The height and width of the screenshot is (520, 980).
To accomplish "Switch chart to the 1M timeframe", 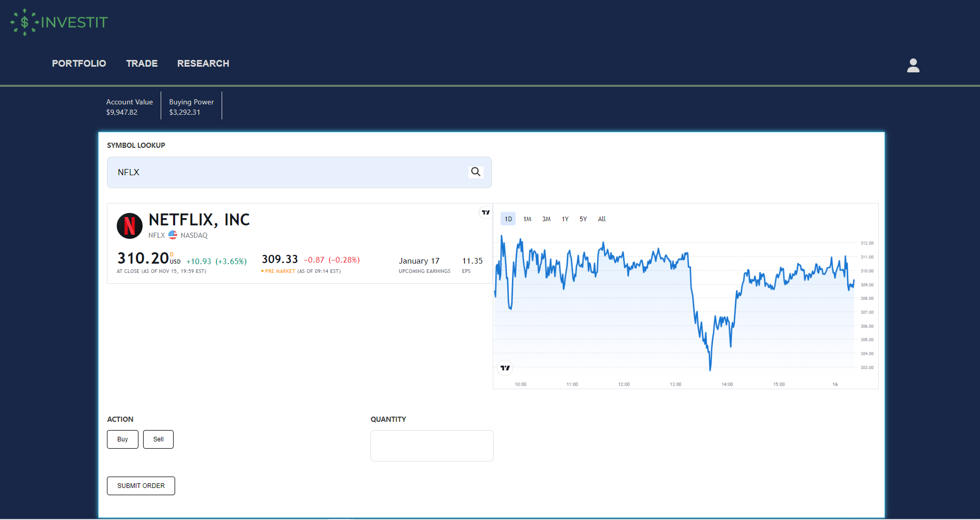I will coord(527,219).
